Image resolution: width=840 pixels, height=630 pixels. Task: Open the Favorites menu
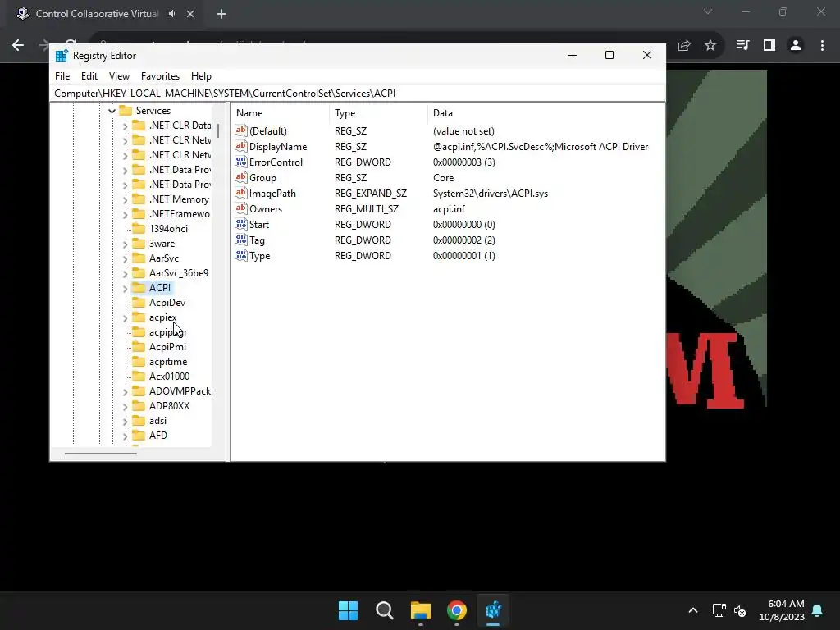(x=160, y=76)
